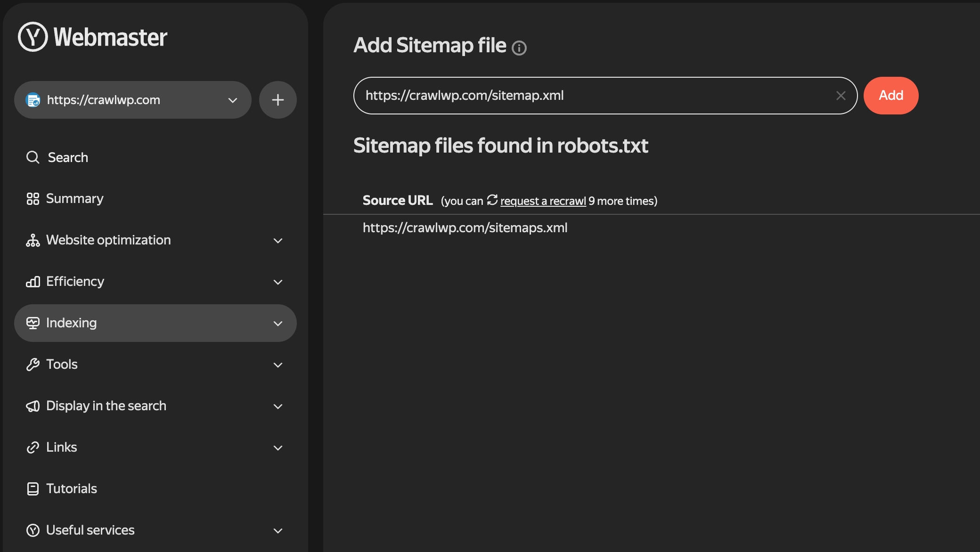Click the recrawl refresh arrows icon

pos(492,200)
